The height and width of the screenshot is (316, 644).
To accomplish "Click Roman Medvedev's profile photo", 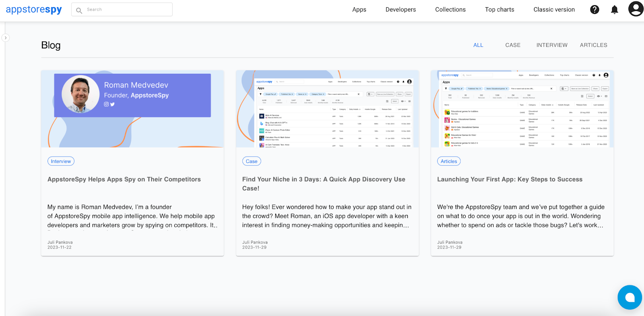I will (x=80, y=94).
